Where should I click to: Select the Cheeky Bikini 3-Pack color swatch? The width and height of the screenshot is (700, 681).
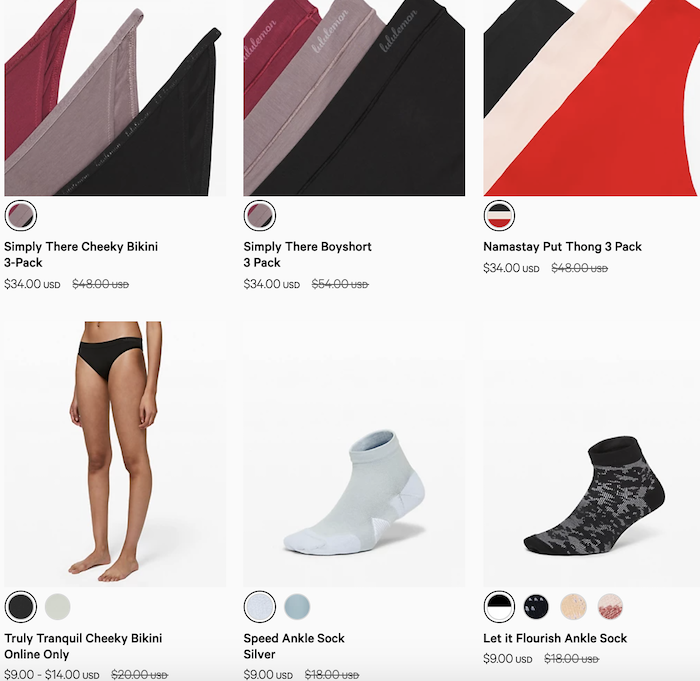pyautogui.click(x=21, y=216)
